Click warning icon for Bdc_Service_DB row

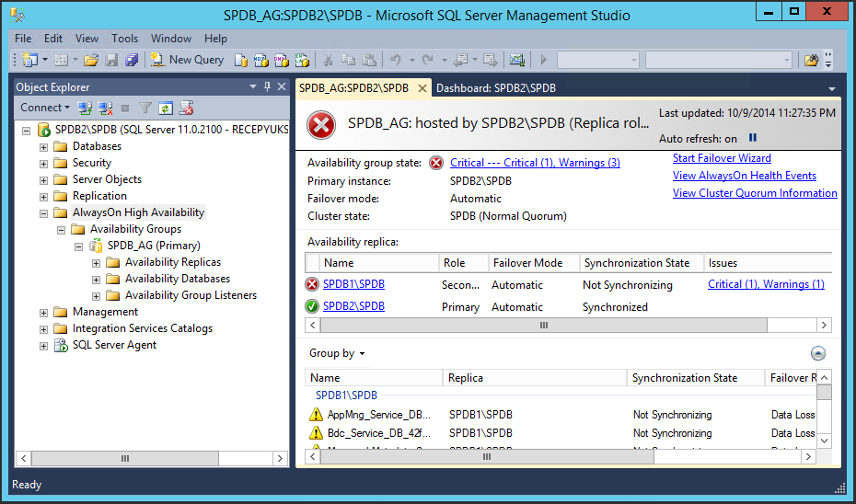click(316, 433)
